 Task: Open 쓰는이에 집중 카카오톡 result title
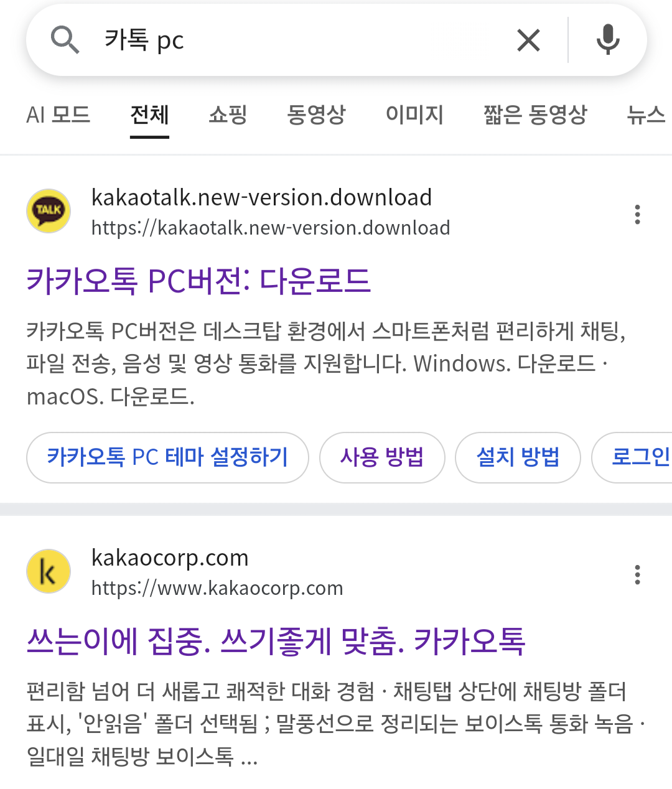(276, 641)
